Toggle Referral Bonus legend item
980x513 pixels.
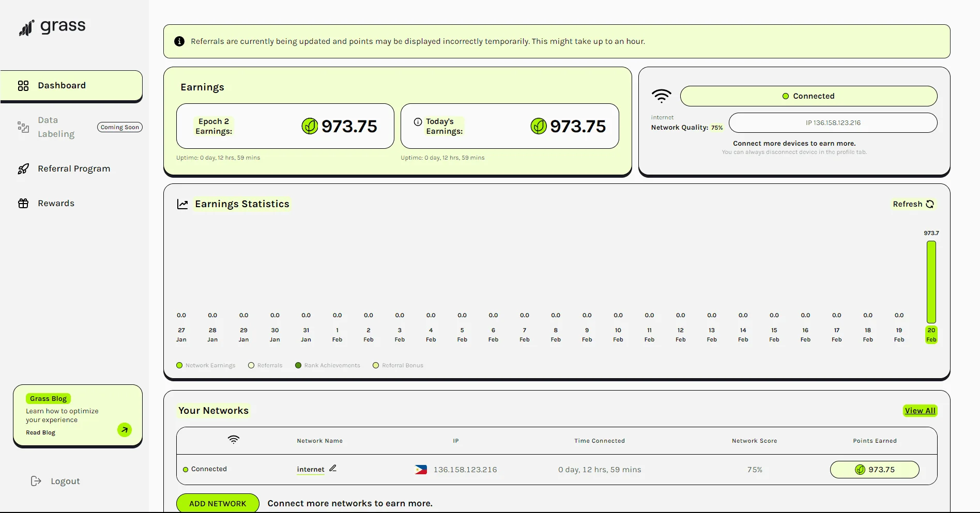tap(398, 365)
